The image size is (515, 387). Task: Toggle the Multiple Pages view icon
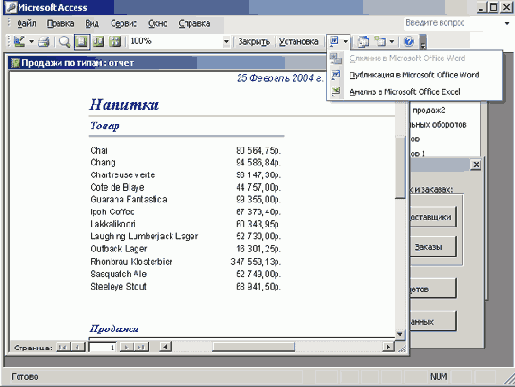coord(115,42)
